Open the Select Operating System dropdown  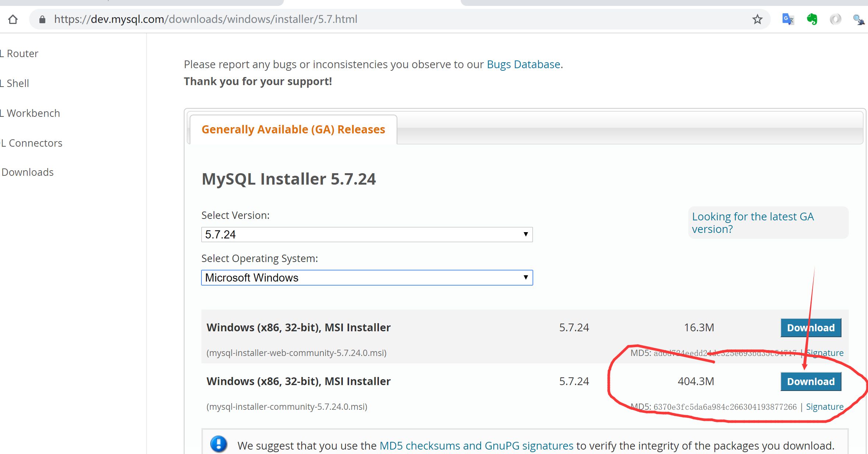[367, 277]
